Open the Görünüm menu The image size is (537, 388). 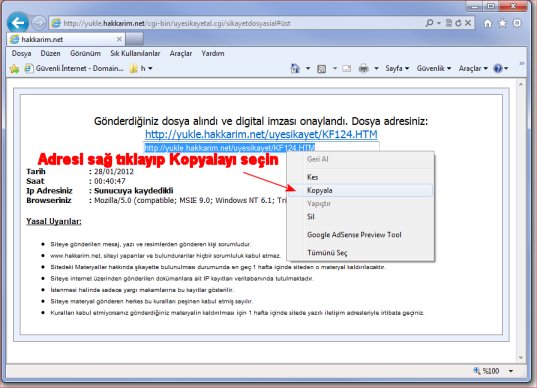[x=85, y=53]
